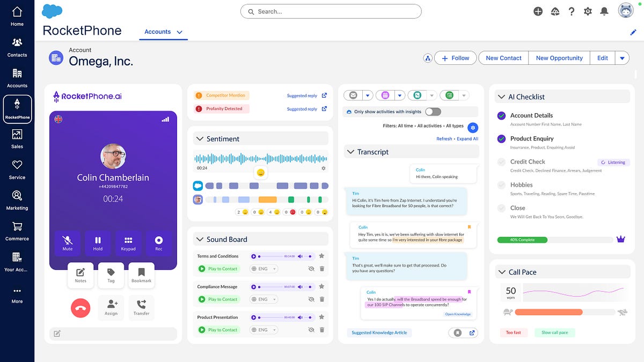The width and height of the screenshot is (644, 362).
Task: Delete the Terms and Conditions sound
Action: click(322, 269)
